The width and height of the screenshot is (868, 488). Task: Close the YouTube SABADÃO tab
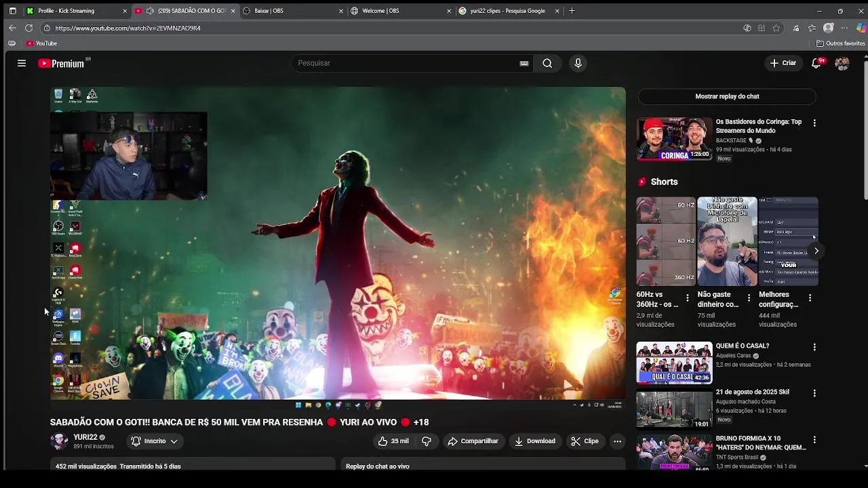pyautogui.click(x=233, y=11)
